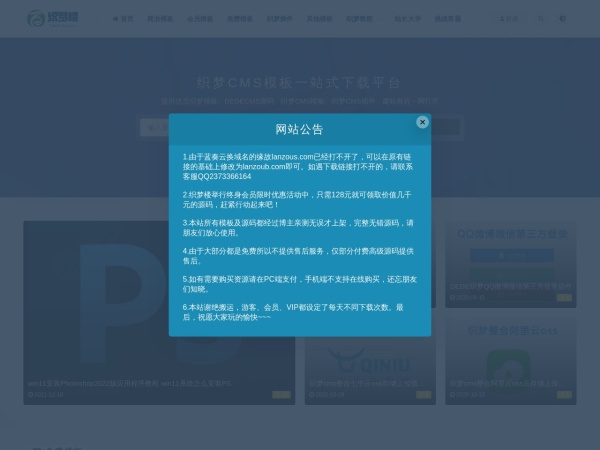Viewport: 600px width, 450px height.
Task: Click 织梦cms整合阿里云oss云存储 article title
Action: pos(506,383)
